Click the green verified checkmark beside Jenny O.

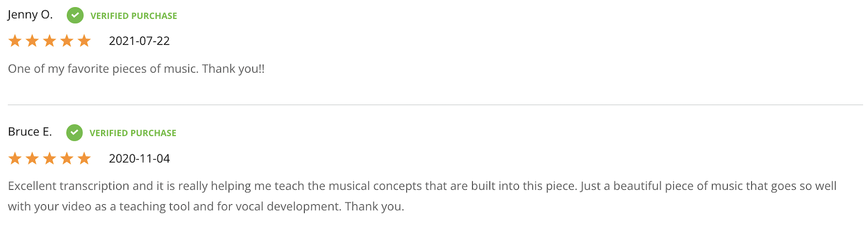75,16
